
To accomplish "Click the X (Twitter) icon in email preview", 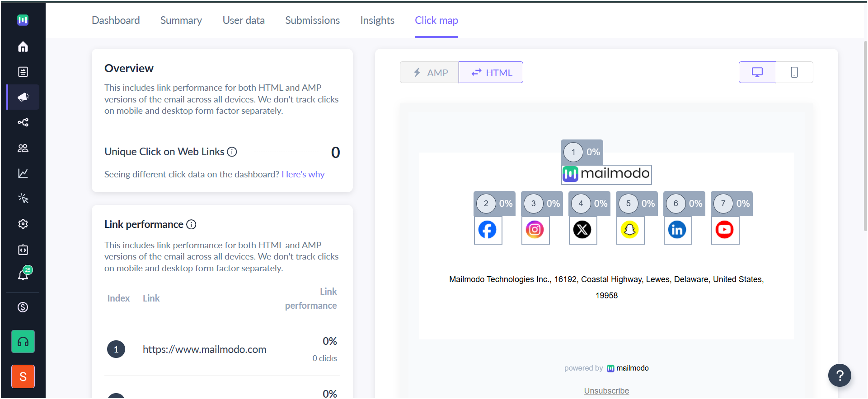I will click(582, 230).
